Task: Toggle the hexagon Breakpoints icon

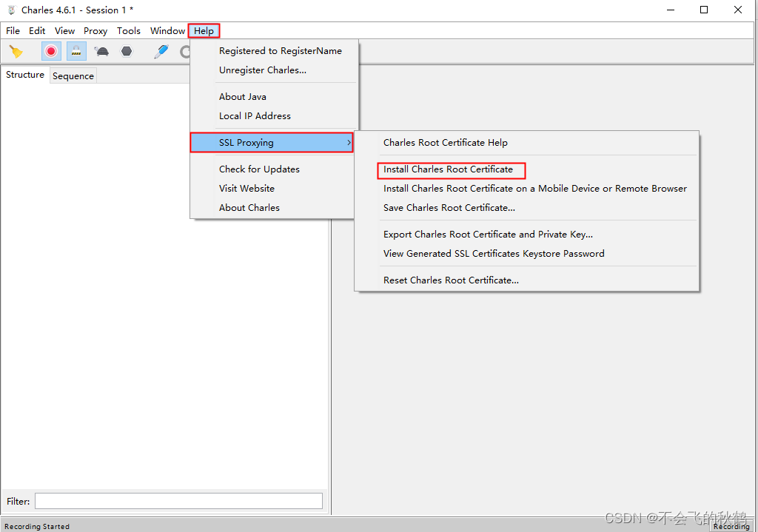Action: coord(127,51)
